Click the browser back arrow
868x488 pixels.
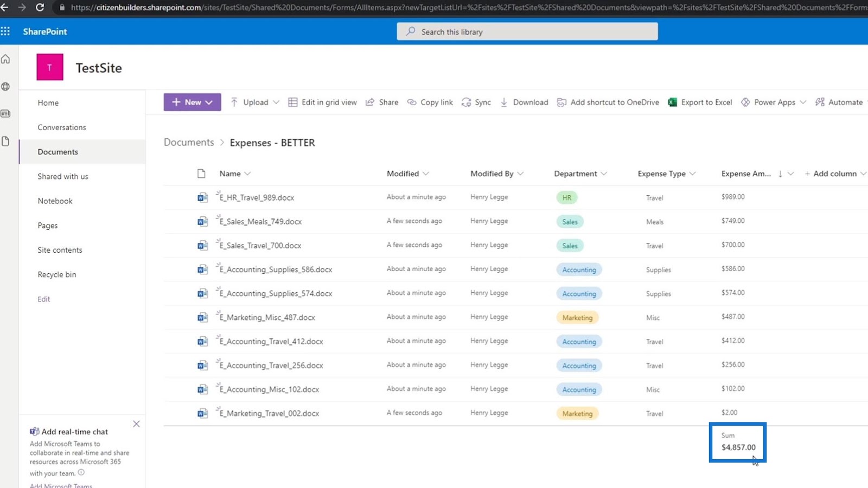[4, 8]
